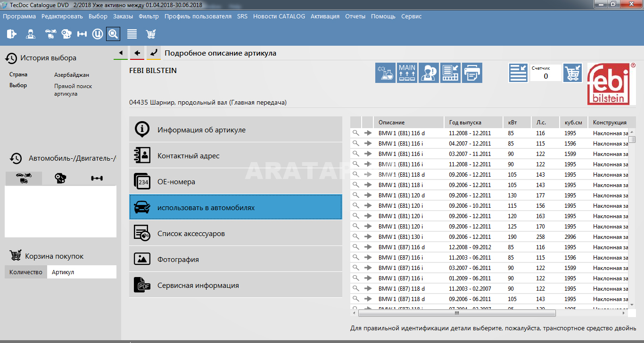Select the BMW 1 (E81) 120 d row

click(x=489, y=195)
